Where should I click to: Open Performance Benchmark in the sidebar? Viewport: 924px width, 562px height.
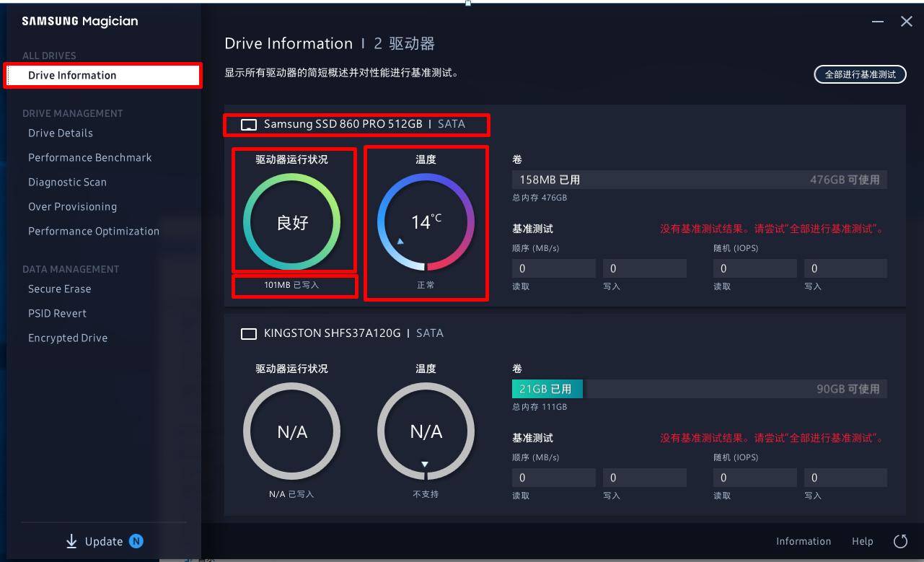[89, 157]
